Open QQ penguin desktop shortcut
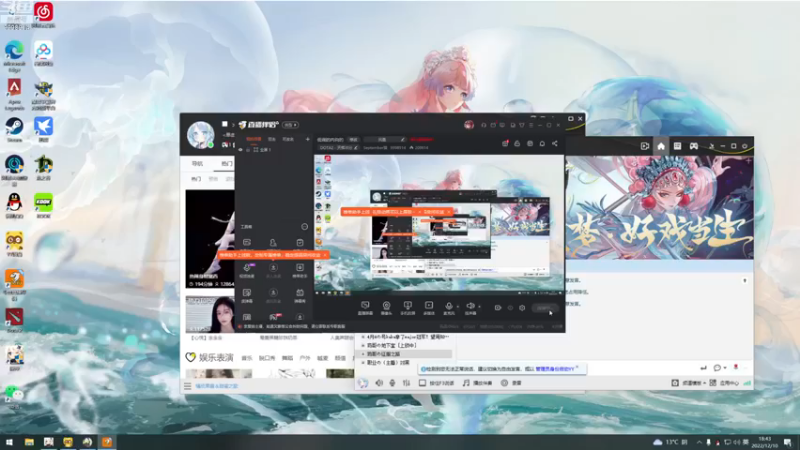 pyautogui.click(x=14, y=206)
